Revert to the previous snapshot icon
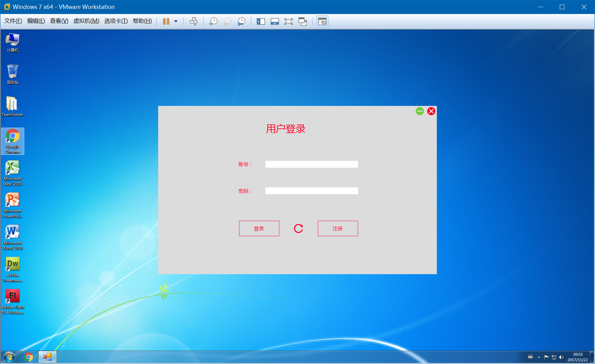Screen dimensions: 595x364 click(227, 21)
